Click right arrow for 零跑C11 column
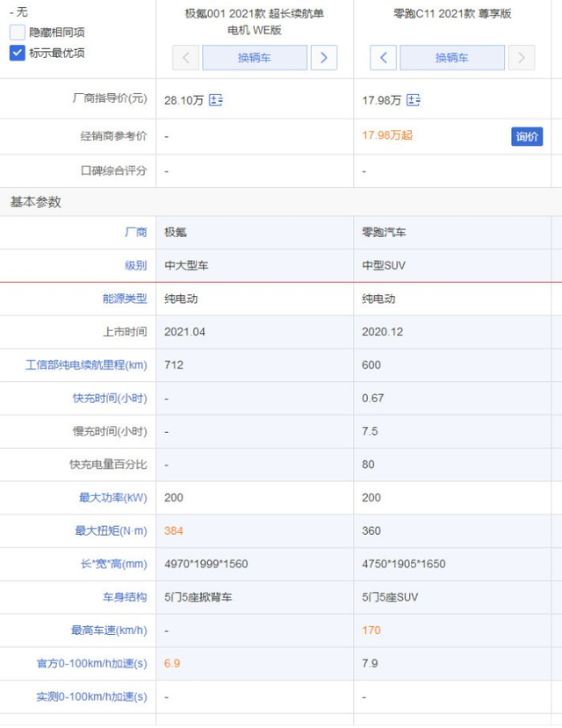The width and height of the screenshot is (562, 728). pyautogui.click(x=522, y=58)
